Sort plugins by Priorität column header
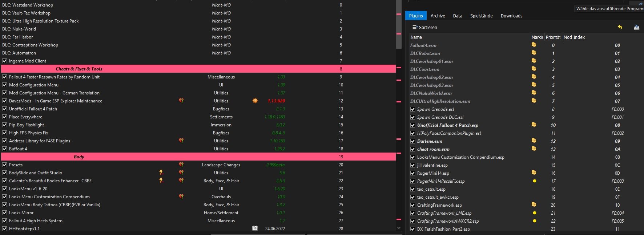This screenshot has height=235, width=644. tap(553, 37)
